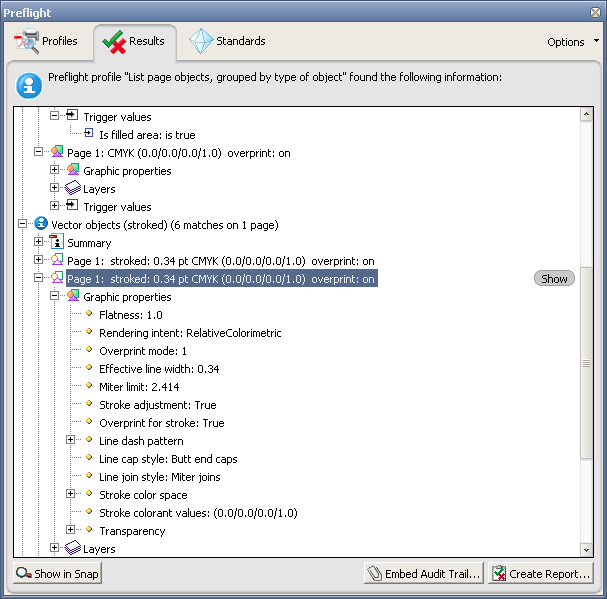Click the Vector objects info icon
Image resolution: width=607 pixels, height=599 pixels.
[x=41, y=223]
